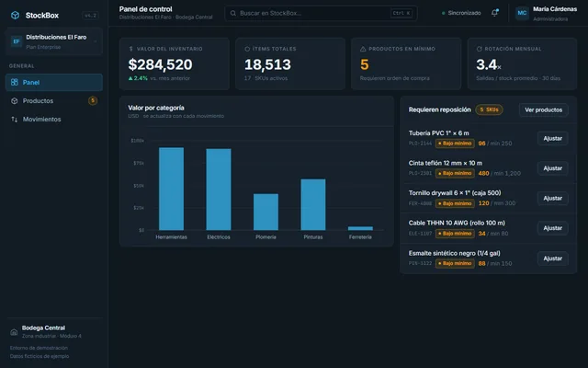Click the Bajo mínimo tag for Cable THHN

click(x=455, y=234)
